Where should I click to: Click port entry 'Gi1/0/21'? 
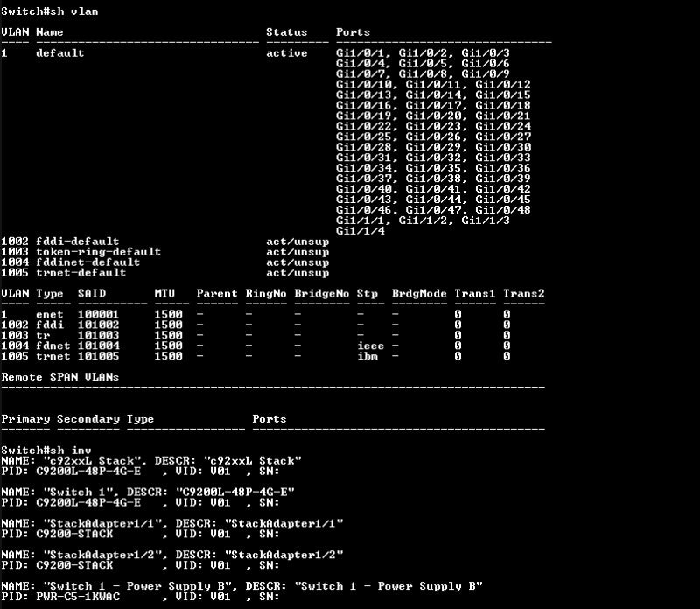pos(503,115)
